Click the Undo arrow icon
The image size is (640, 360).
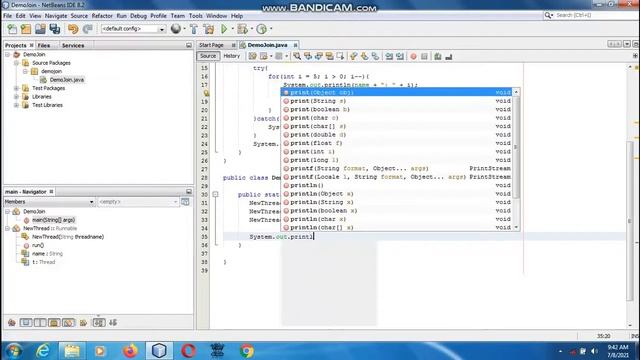[73, 29]
